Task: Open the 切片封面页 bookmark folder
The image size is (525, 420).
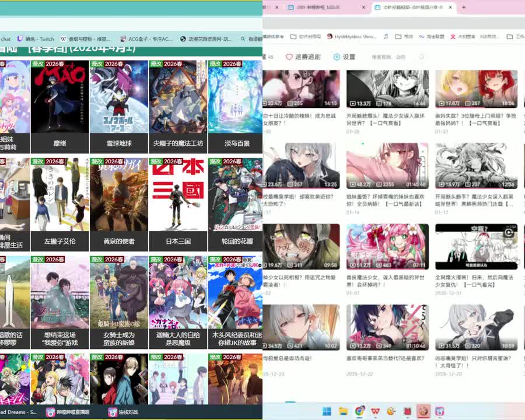Action: click(x=305, y=37)
